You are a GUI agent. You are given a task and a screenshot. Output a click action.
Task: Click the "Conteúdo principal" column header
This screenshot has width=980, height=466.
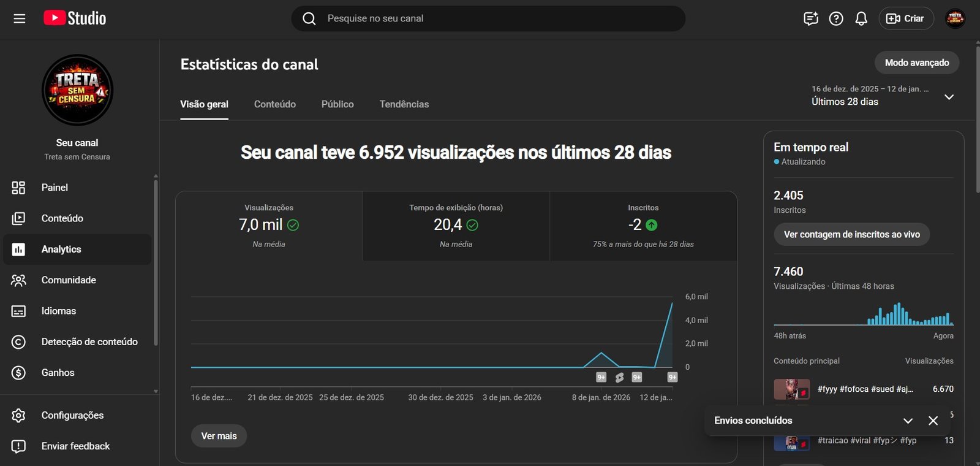pyautogui.click(x=807, y=361)
